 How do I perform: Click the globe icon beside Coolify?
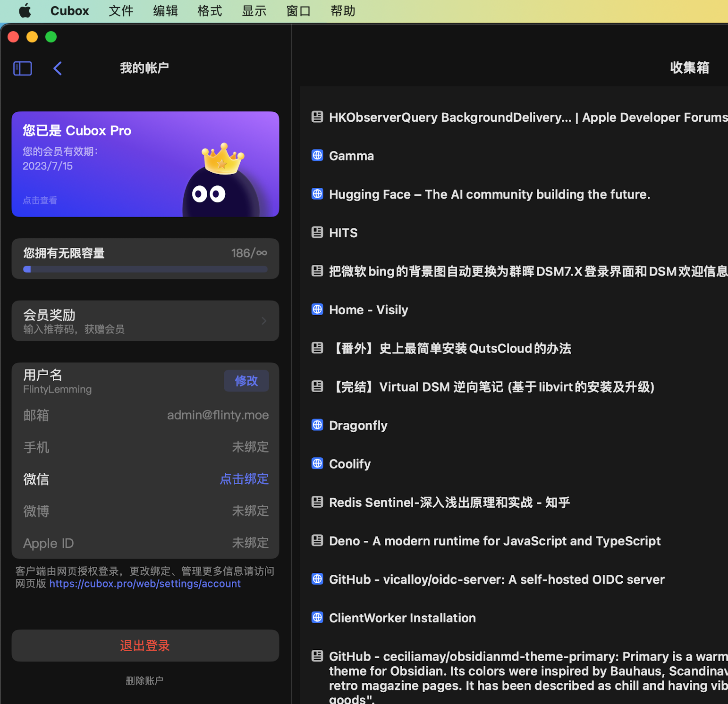317,463
